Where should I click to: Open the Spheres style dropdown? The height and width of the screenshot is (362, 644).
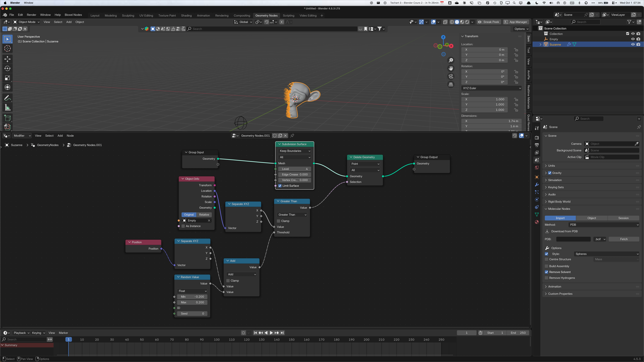coord(607,254)
